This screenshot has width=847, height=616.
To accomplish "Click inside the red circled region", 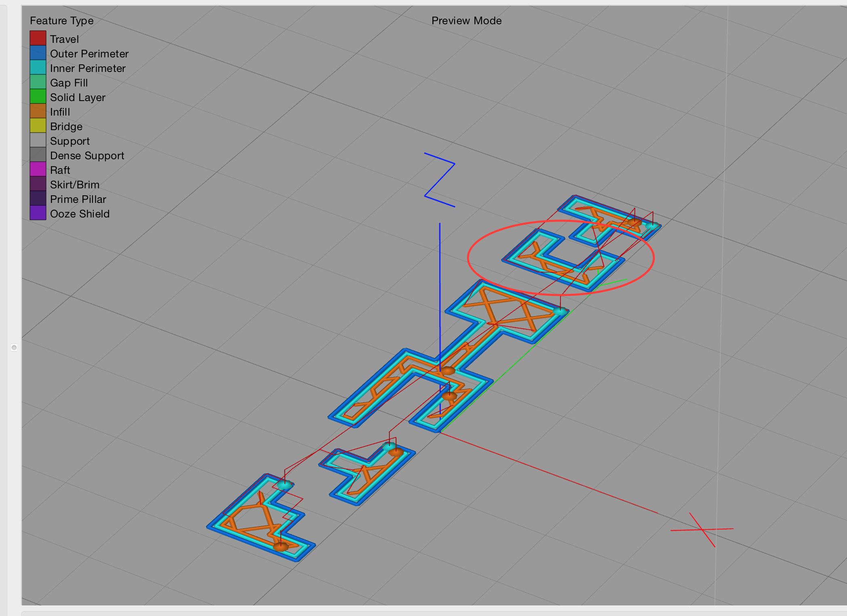I will coord(560,258).
